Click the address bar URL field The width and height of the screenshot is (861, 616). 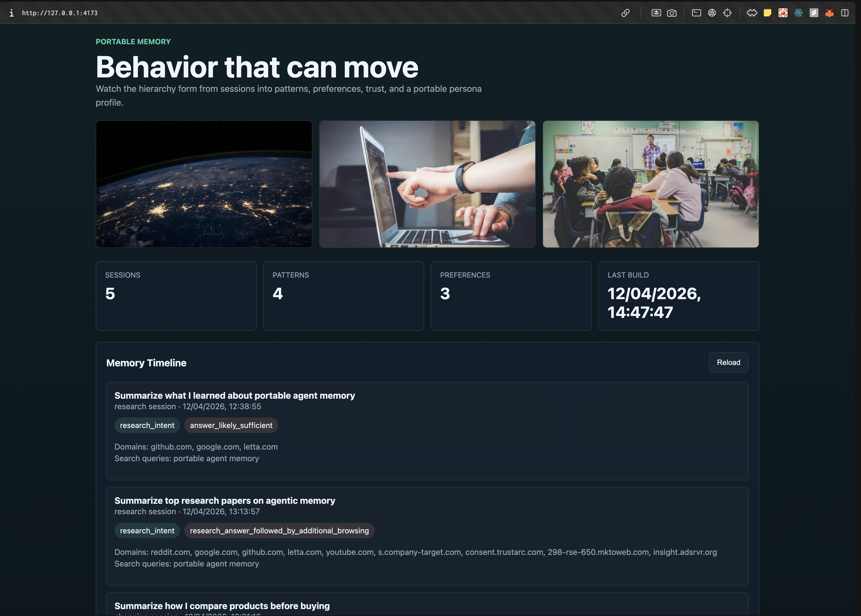60,13
